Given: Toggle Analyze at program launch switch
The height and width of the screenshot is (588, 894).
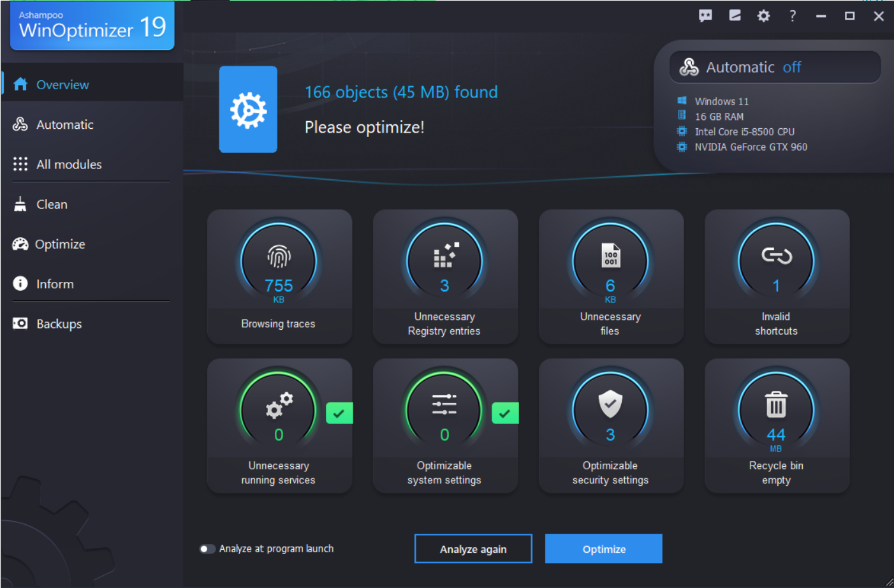Looking at the screenshot, I should (x=207, y=549).
